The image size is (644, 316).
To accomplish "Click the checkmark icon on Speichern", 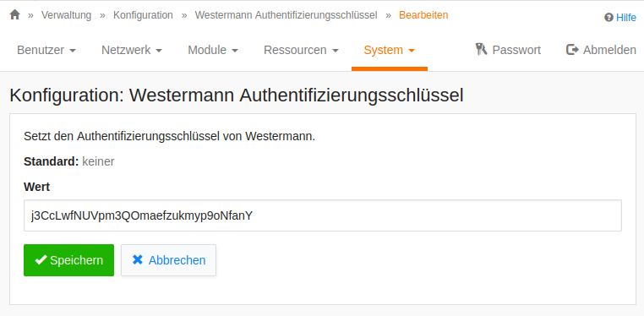I will pos(41,259).
